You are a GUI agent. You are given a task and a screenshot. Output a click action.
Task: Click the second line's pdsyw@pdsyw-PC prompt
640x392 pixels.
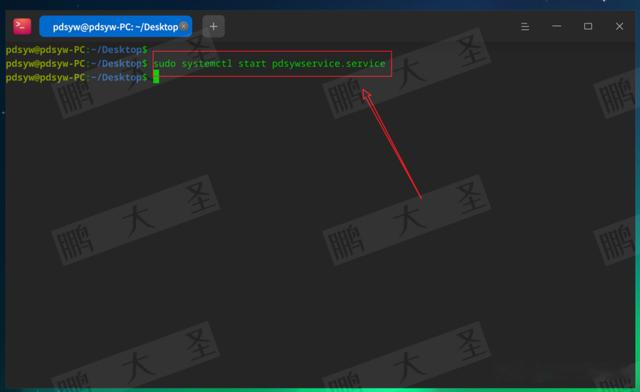click(x=45, y=64)
